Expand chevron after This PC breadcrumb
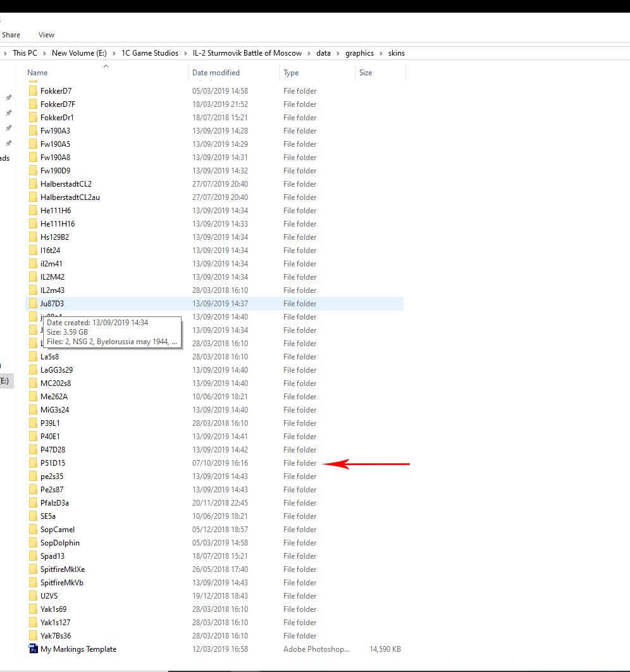 (x=44, y=54)
